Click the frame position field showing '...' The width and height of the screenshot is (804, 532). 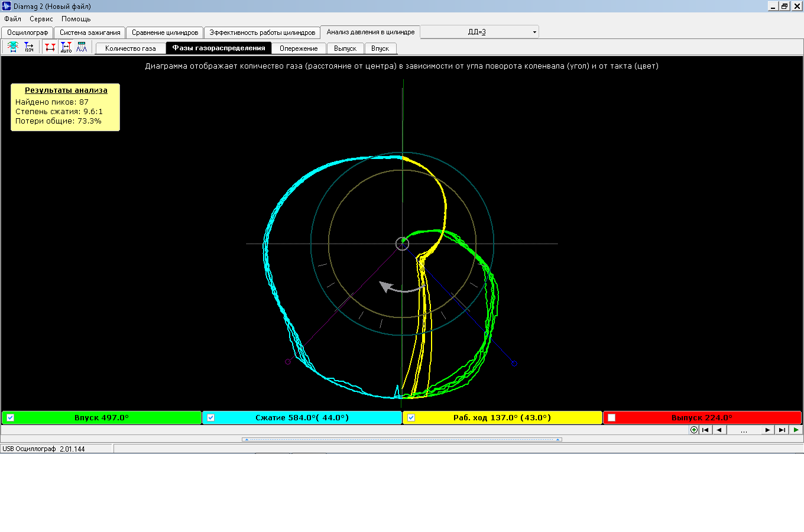[x=744, y=430]
